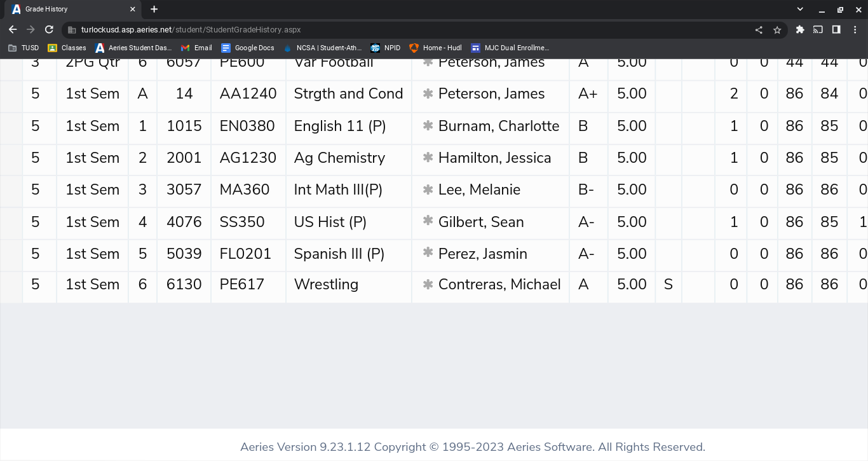Toggle the browser side panel icon
Screen dimensions: 868x461
point(836,29)
